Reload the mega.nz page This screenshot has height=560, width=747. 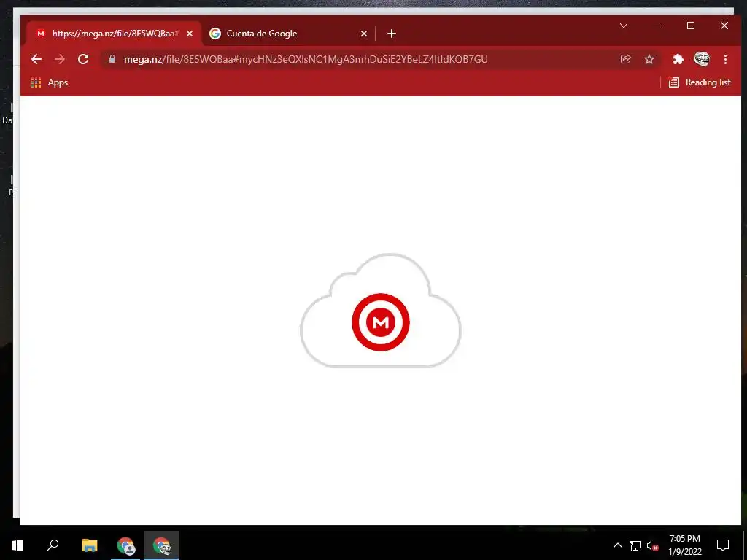(83, 59)
